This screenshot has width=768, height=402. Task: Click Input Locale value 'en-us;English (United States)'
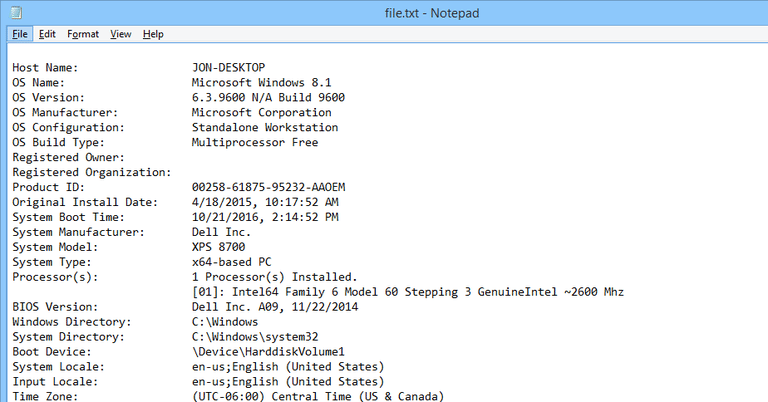[x=288, y=381]
